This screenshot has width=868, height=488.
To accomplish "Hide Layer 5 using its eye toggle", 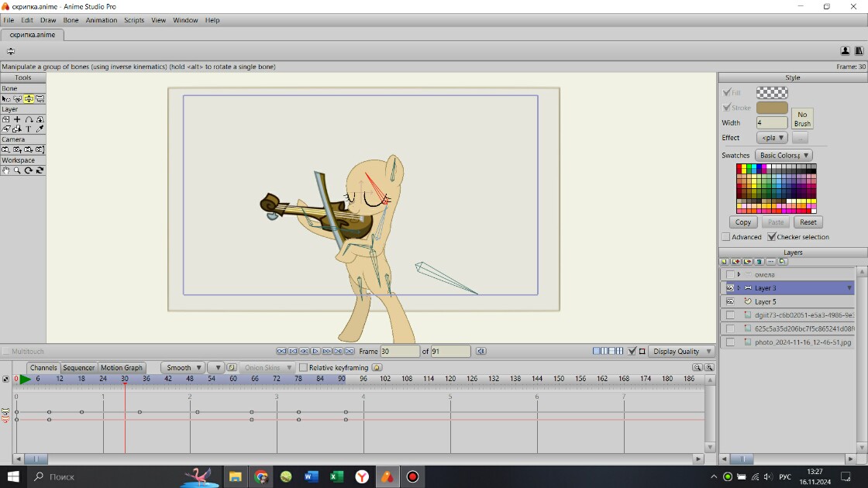I will point(730,301).
